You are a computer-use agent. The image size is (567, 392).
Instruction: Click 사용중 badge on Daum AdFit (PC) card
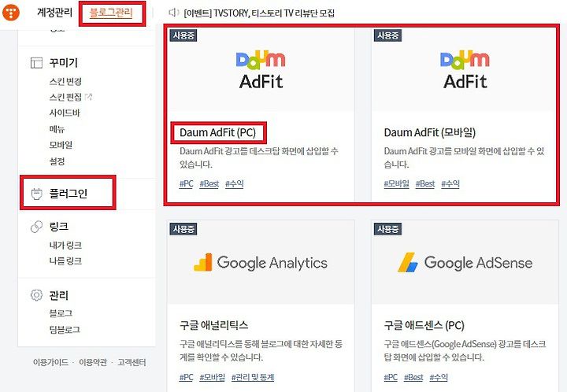click(183, 35)
